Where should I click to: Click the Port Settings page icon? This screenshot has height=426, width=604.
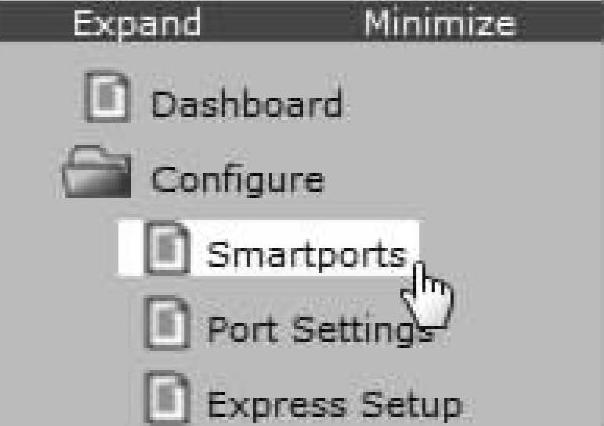pyautogui.click(x=167, y=323)
